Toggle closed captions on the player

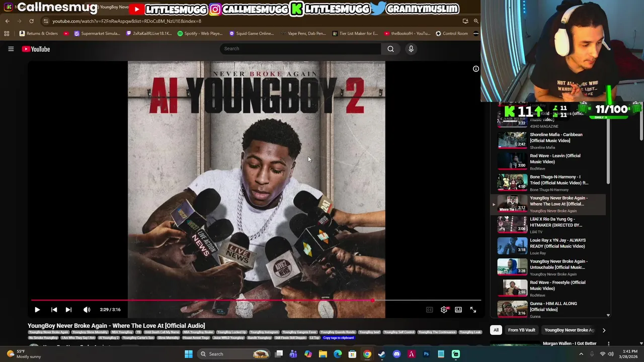coord(429,310)
